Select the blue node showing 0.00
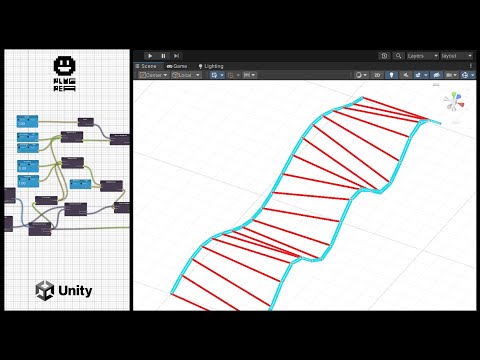Image resolution: width=480 pixels, height=360 pixels. click(x=28, y=166)
